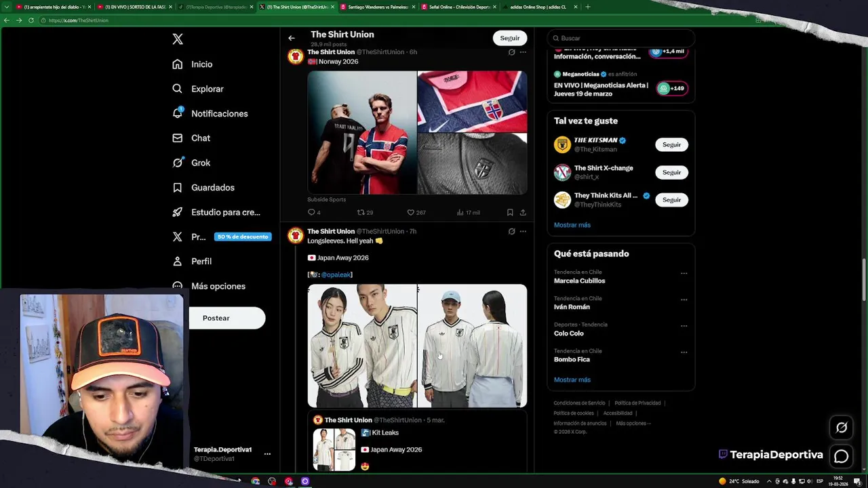Open Japan Away photo with three models
This screenshot has width=868, height=488.
(x=362, y=346)
